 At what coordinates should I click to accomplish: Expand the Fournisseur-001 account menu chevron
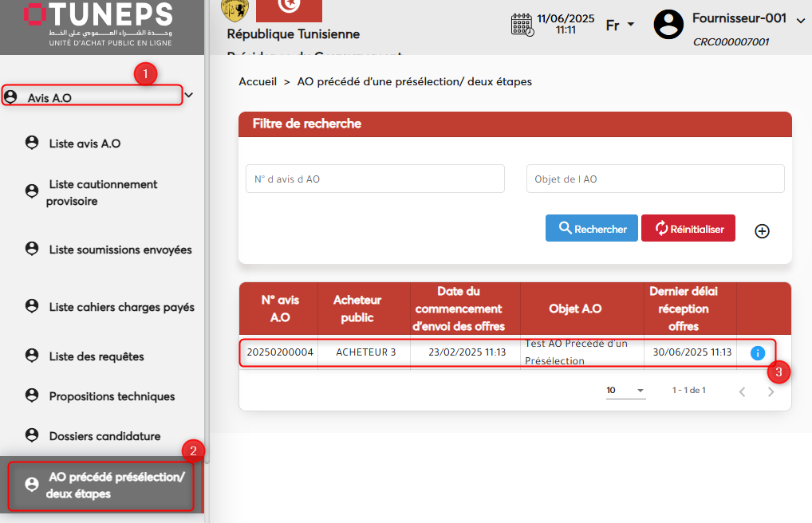[x=801, y=21]
